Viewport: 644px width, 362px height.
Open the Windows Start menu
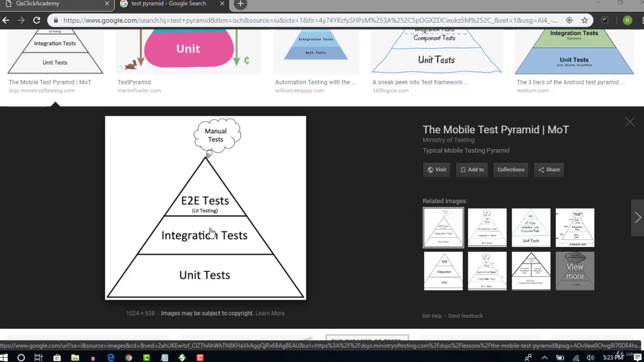pyautogui.click(x=5, y=357)
